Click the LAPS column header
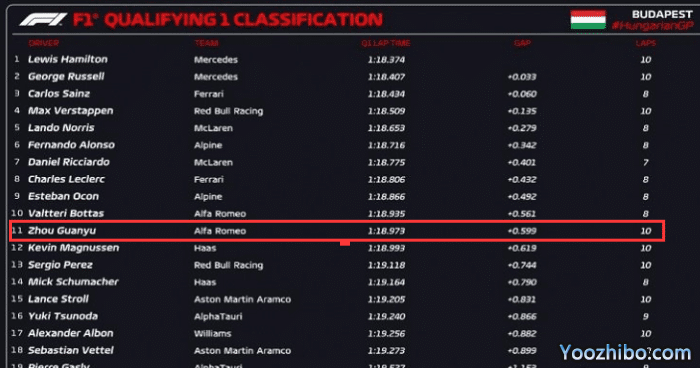Image resolution: width=700 pixels, height=368 pixels. (x=646, y=43)
